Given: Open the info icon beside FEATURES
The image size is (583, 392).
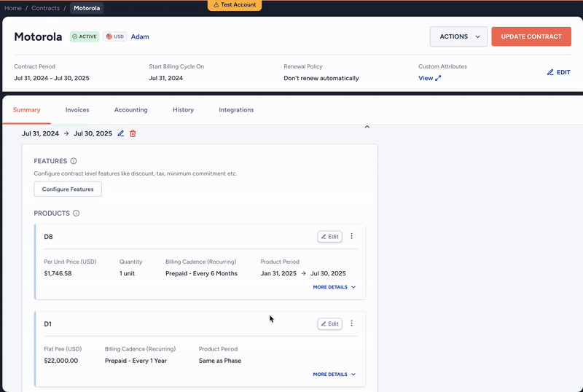Looking at the screenshot, I should (x=74, y=161).
